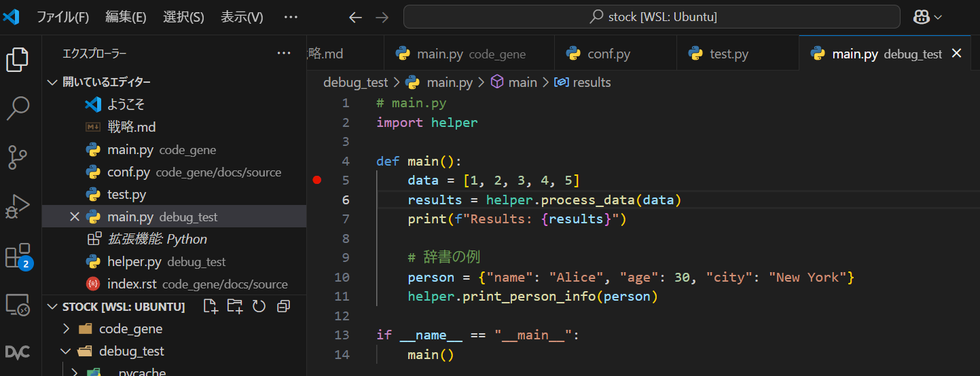Open the Search view in activity bar
Image resolution: width=980 pixels, height=376 pixels.
pyautogui.click(x=18, y=108)
